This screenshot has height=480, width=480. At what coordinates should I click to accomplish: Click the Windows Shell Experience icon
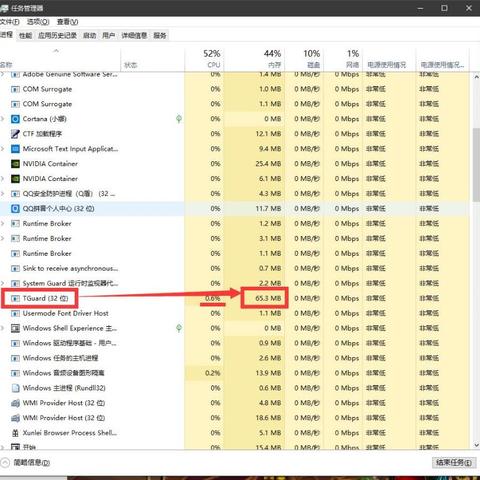(x=15, y=328)
